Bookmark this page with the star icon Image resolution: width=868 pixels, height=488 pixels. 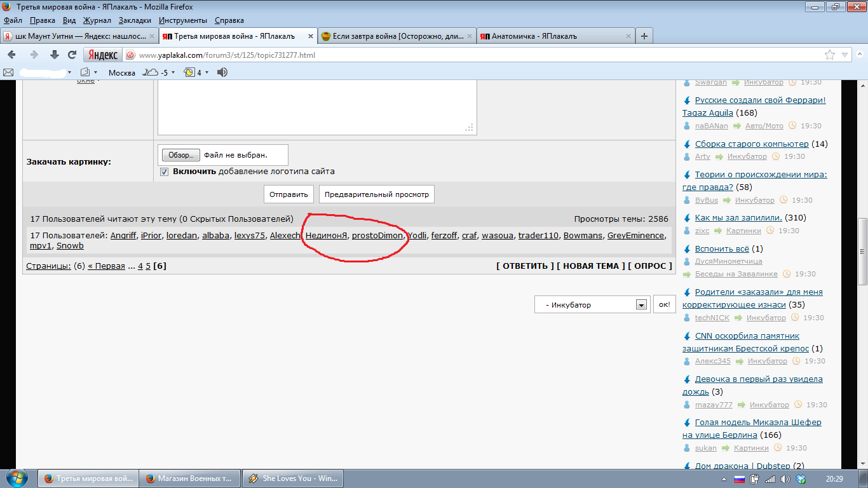[830, 55]
